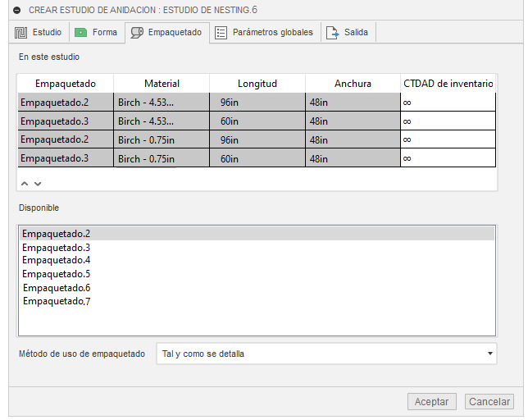Click Empaquetado.3 in the second table row

pos(66,121)
